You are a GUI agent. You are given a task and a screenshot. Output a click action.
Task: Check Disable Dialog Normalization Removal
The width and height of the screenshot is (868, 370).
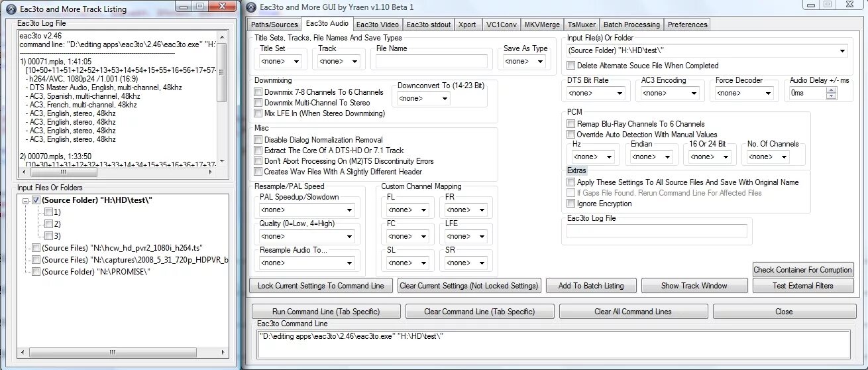258,140
